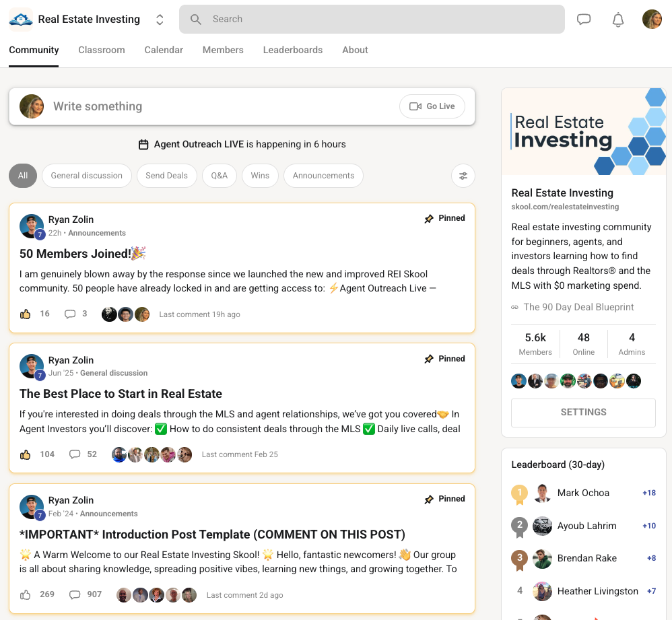Open the group switcher chevrons
672x620 pixels.
[160, 20]
